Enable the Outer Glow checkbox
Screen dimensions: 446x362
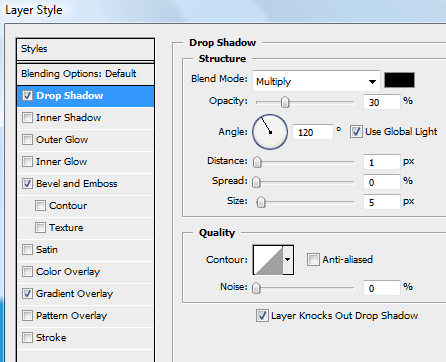(x=27, y=140)
